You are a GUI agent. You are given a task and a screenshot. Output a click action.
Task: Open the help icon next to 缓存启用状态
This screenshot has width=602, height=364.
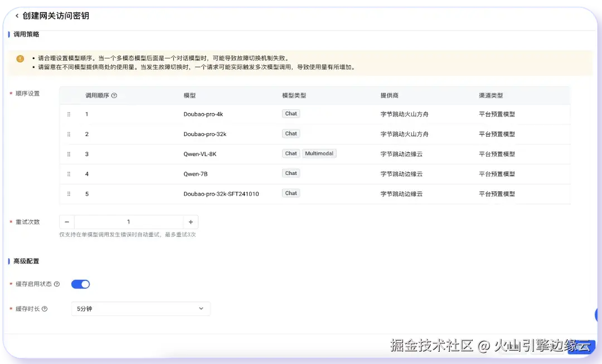click(56, 284)
